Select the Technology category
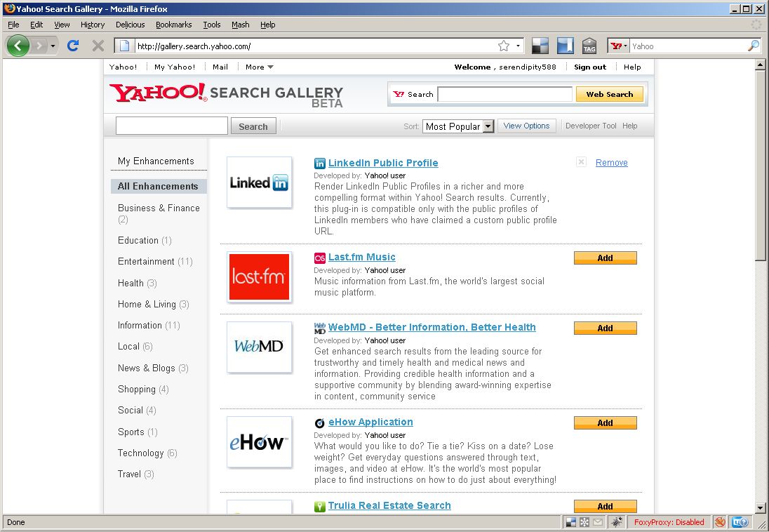 [147, 453]
